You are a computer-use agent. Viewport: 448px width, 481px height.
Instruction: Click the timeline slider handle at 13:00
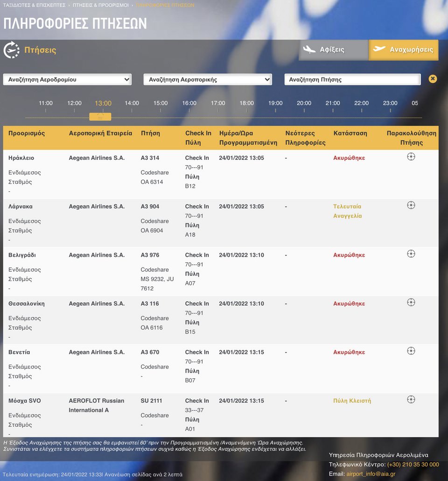100,117
